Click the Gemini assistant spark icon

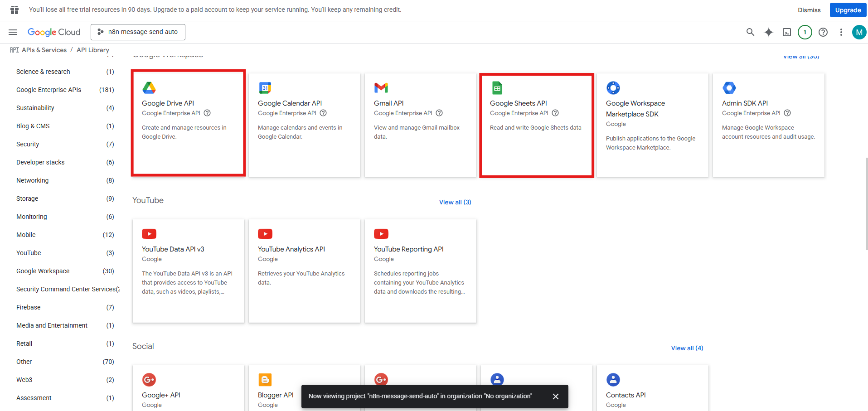pyautogui.click(x=769, y=32)
